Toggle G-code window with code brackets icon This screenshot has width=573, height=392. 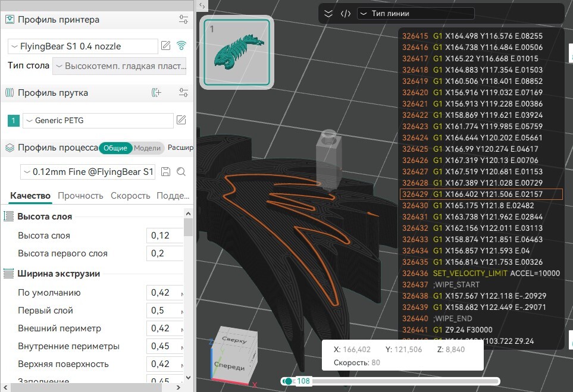pyautogui.click(x=345, y=14)
